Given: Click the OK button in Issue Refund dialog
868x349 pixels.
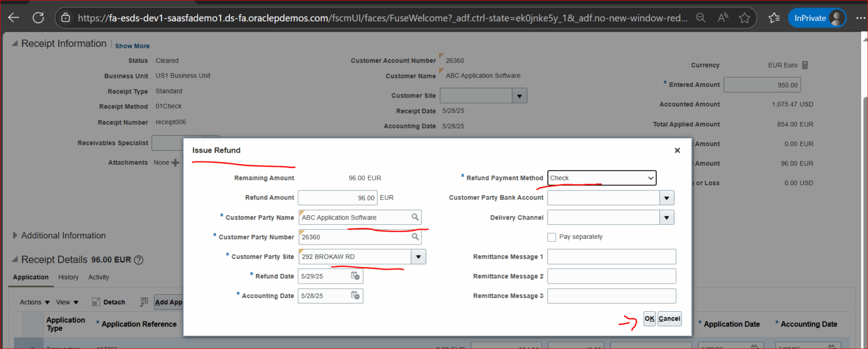Looking at the screenshot, I should (x=649, y=319).
